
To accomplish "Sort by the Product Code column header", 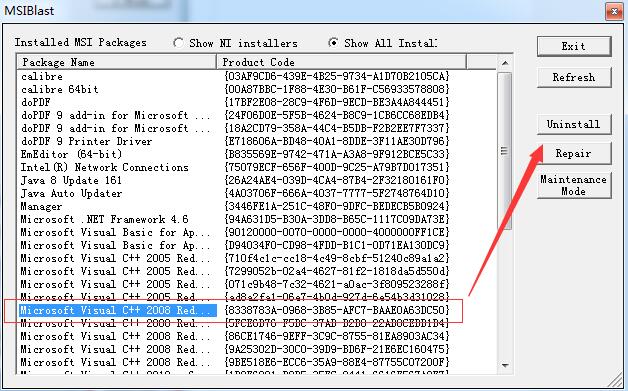I will (341, 62).
